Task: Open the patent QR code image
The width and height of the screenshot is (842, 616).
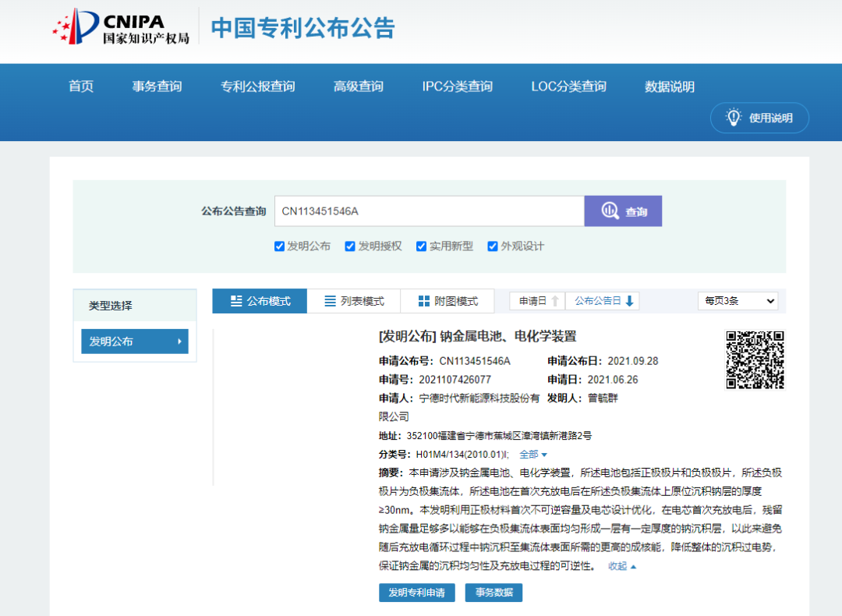Action: (755, 359)
